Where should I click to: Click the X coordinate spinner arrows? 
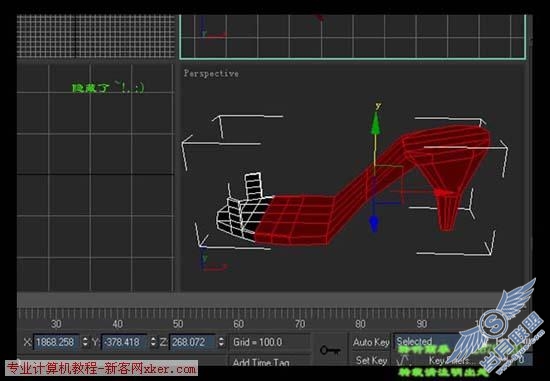point(85,342)
